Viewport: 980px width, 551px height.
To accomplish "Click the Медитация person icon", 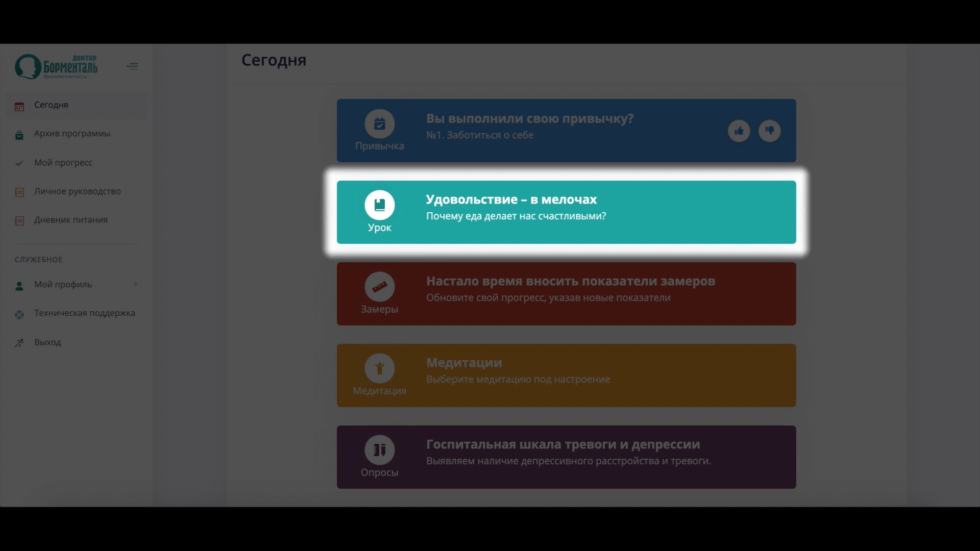I will [379, 368].
